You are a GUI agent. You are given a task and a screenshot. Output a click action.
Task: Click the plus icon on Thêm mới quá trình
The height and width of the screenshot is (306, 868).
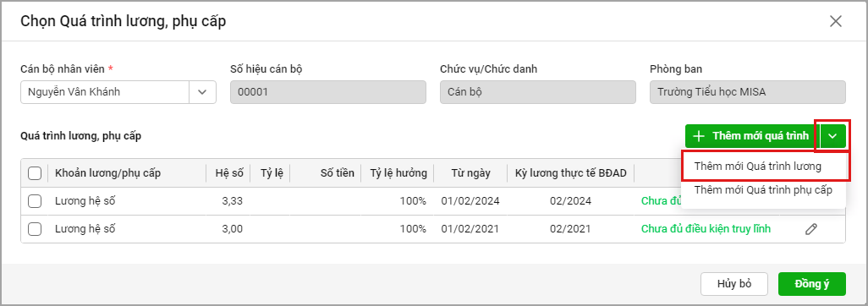click(699, 136)
